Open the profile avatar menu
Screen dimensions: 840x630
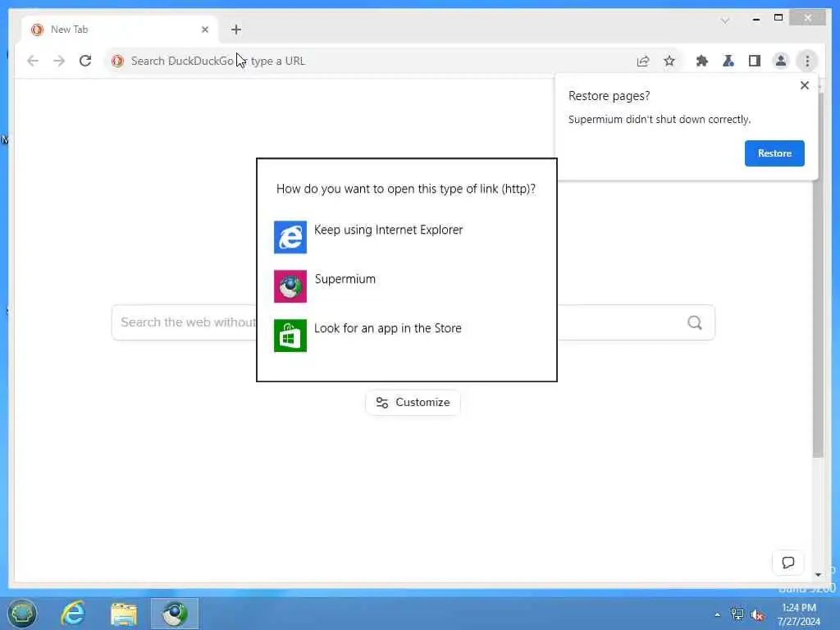coord(781,61)
